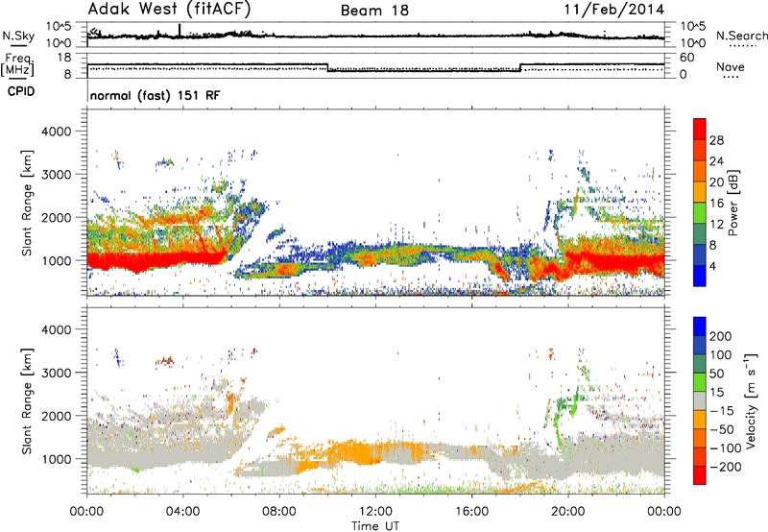Pick the grey segment of velocity colorbar
The width and height of the screenshot is (768, 532).
700,400
